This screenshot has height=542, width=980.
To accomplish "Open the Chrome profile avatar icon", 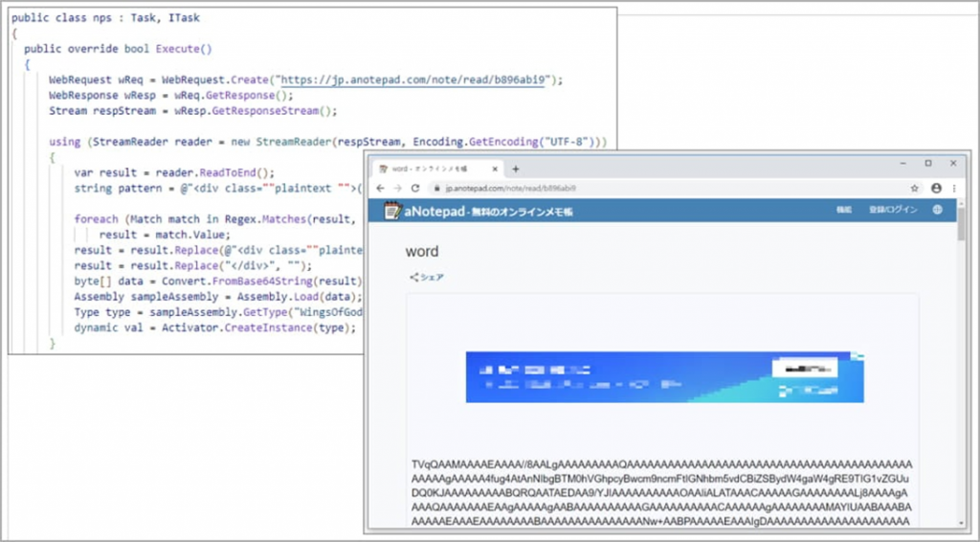I will tap(936, 189).
